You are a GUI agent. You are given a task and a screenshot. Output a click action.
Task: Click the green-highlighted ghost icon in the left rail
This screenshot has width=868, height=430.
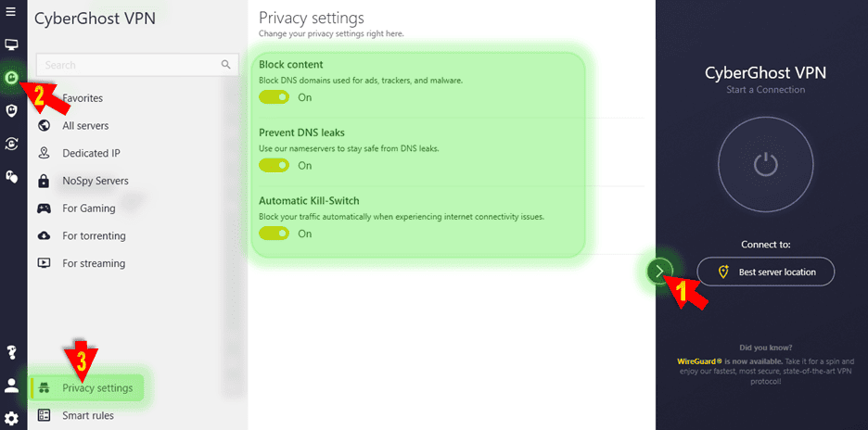coord(11,79)
